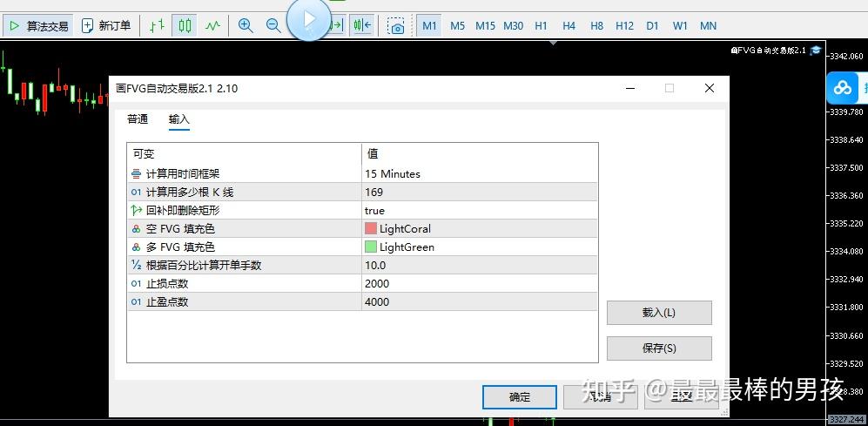Click the LightCoral color swatch

(370, 229)
